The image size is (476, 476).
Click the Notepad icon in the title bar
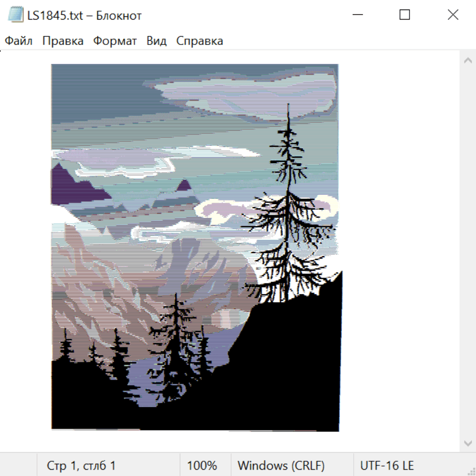[16, 15]
